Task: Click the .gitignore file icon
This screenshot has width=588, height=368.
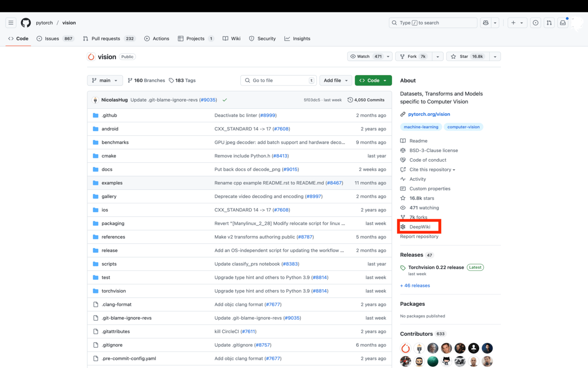Action: (x=96, y=345)
